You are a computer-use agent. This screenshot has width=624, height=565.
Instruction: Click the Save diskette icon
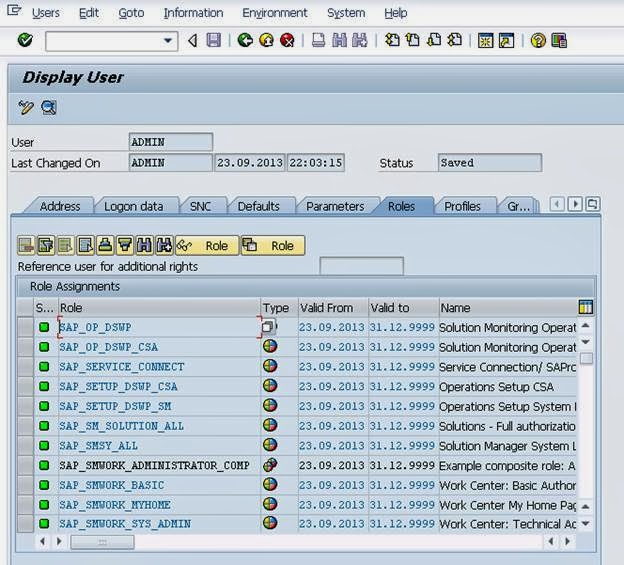(x=214, y=40)
